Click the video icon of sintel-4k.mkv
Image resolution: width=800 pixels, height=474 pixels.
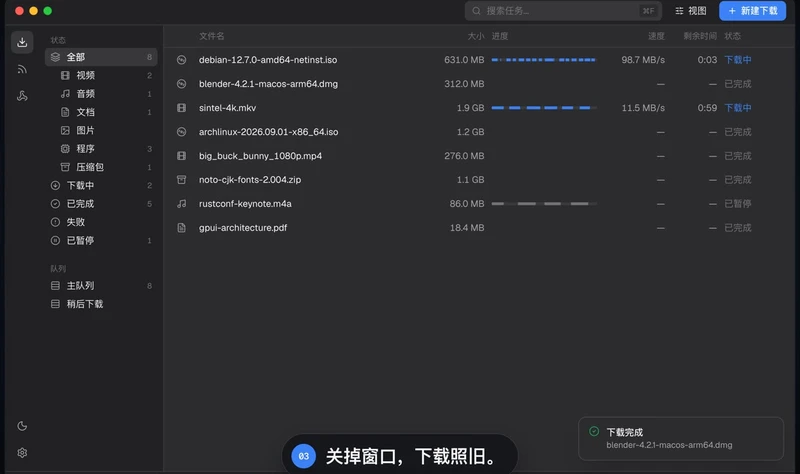[x=181, y=108]
